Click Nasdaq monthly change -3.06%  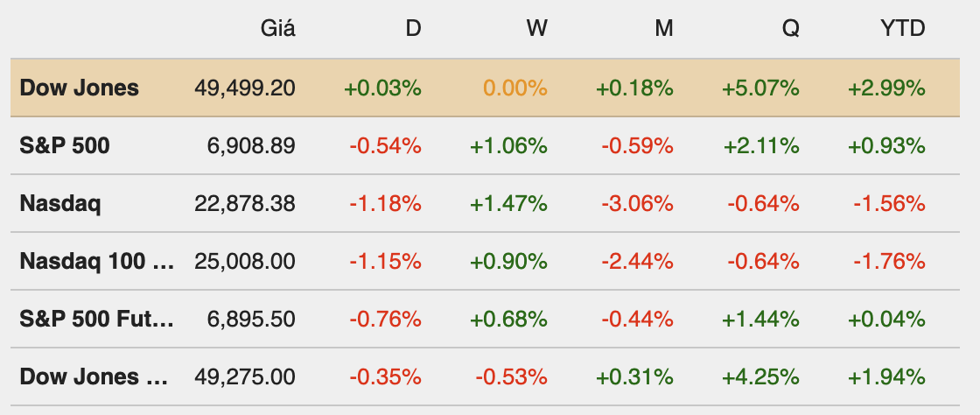[x=636, y=203]
